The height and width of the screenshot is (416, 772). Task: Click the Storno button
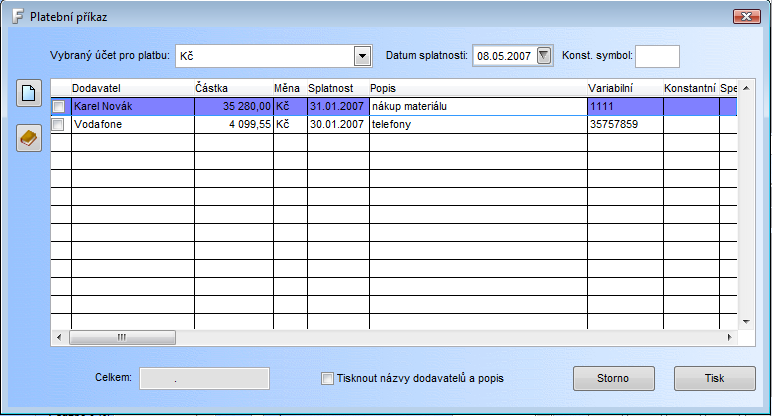click(x=613, y=378)
